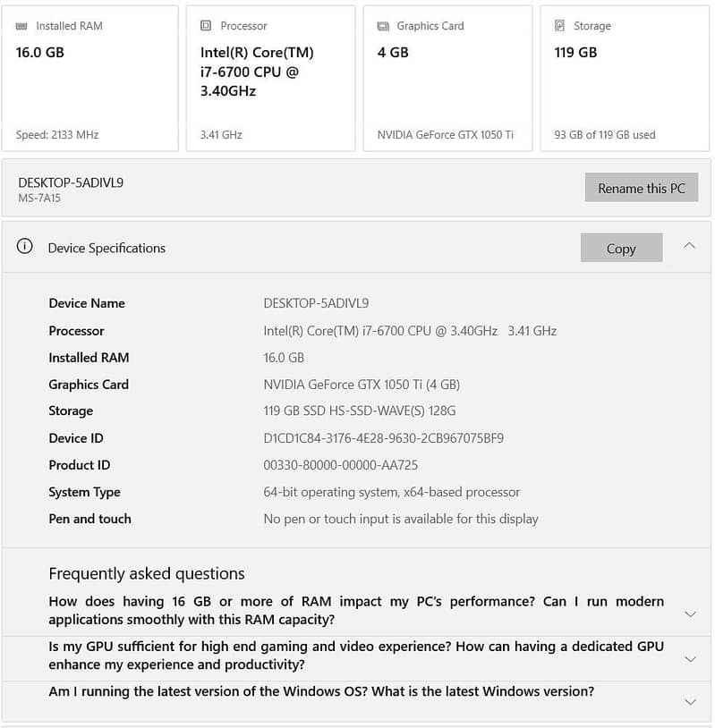Click the Storage drive icon
This screenshot has width=715, height=728.
coord(560,26)
